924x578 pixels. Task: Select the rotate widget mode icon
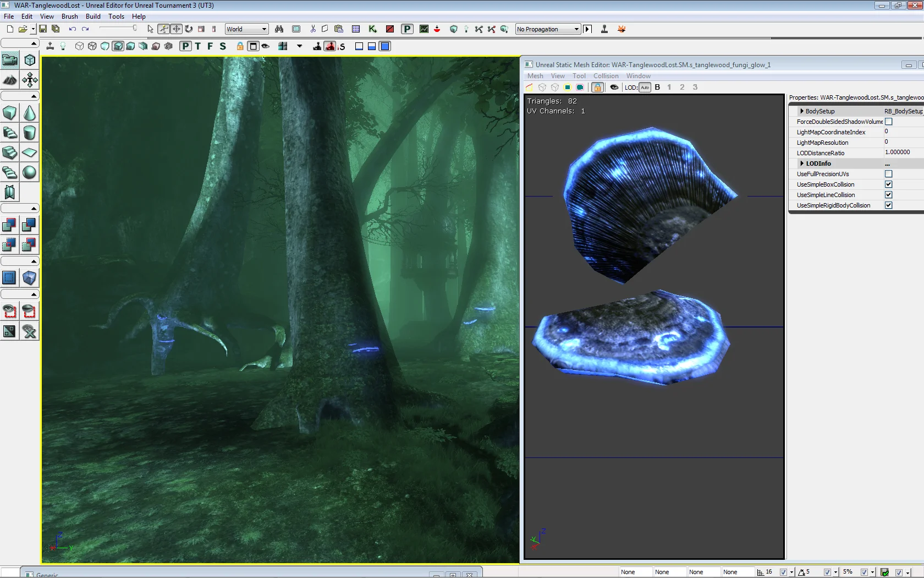pyautogui.click(x=189, y=29)
